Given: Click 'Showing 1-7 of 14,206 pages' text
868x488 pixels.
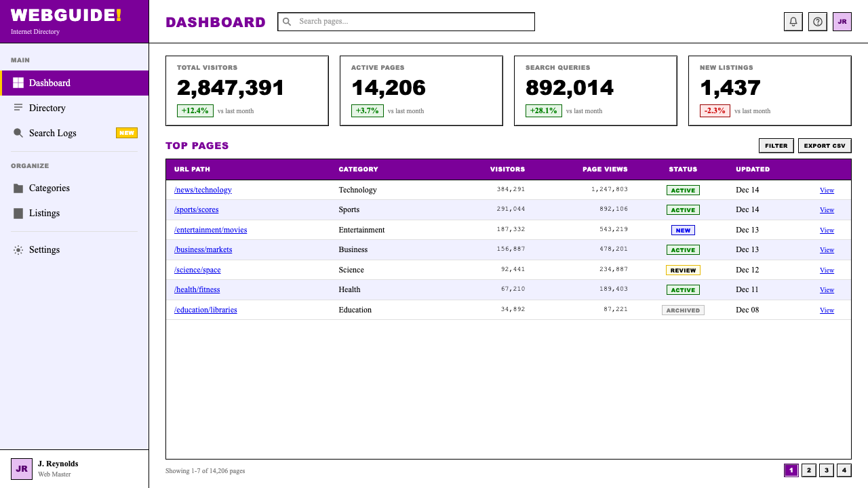Looking at the screenshot, I should point(205,470).
